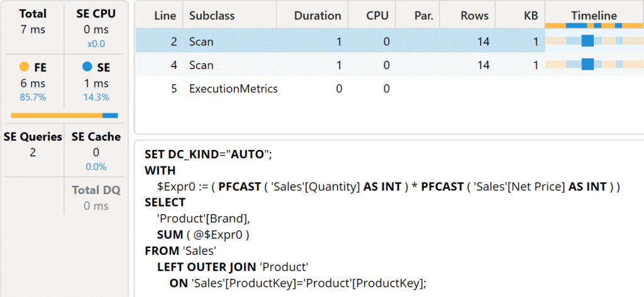Click the timeline overview strip under the Timeline header
This screenshot has width=644, height=297.
click(594, 26)
